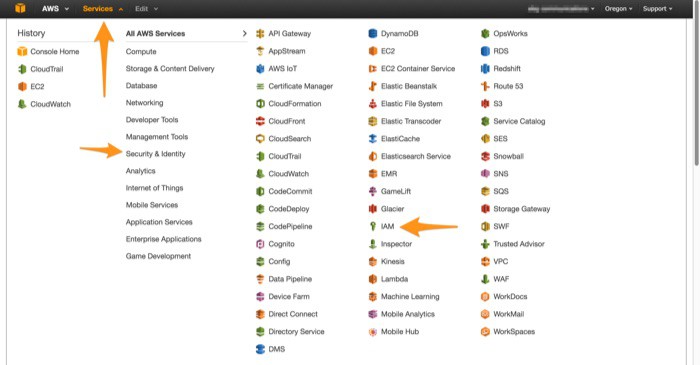Click the WorkSpaces service icon
700x365 pixels.
(x=485, y=332)
